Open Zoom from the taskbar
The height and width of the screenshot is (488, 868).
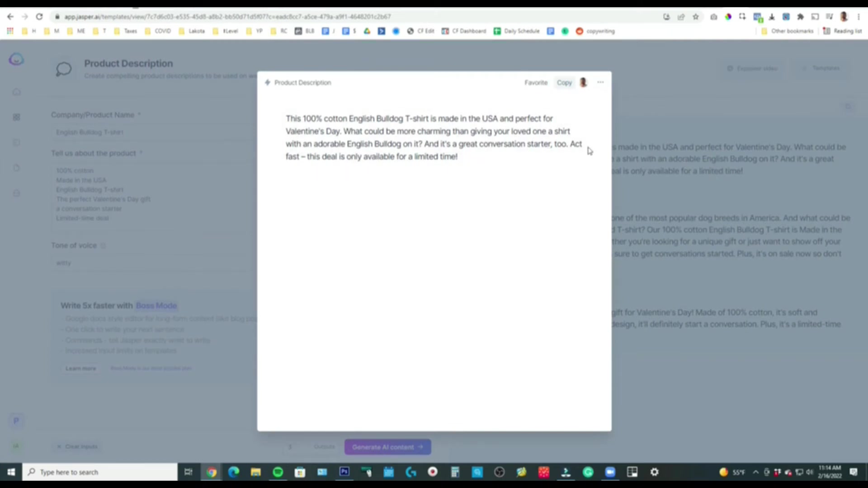coord(610,472)
